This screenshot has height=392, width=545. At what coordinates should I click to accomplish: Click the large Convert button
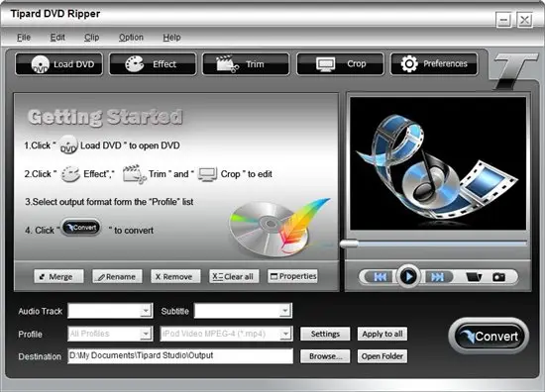coord(489,336)
